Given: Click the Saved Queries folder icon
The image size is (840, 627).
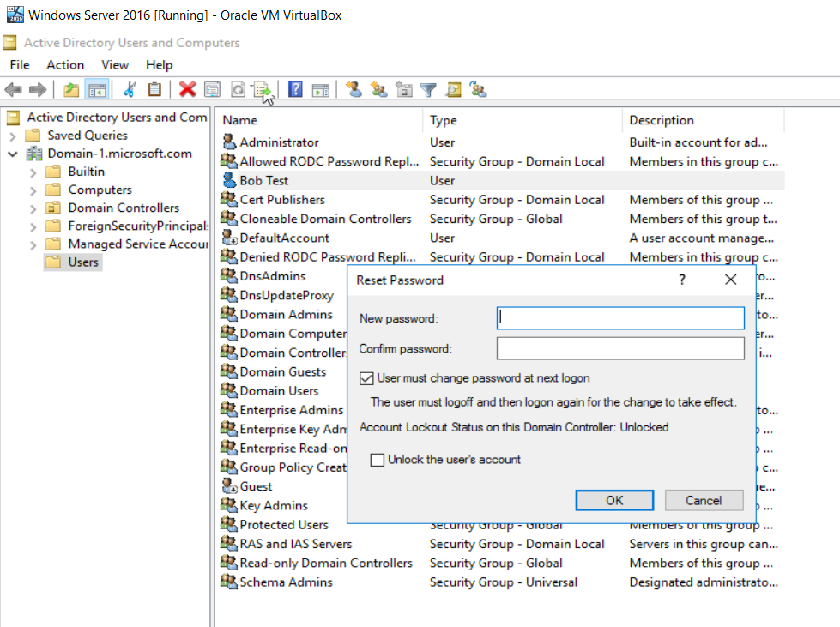Looking at the screenshot, I should click(33, 135).
